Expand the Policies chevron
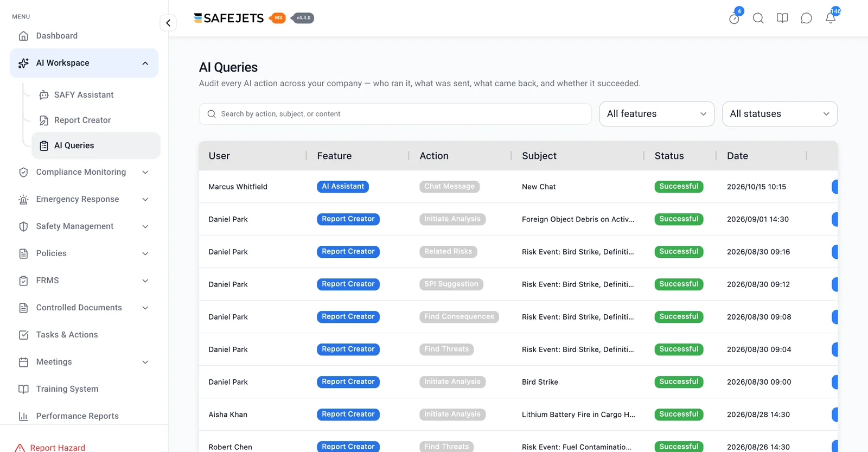Screen dimensions: 868x452 145,253
